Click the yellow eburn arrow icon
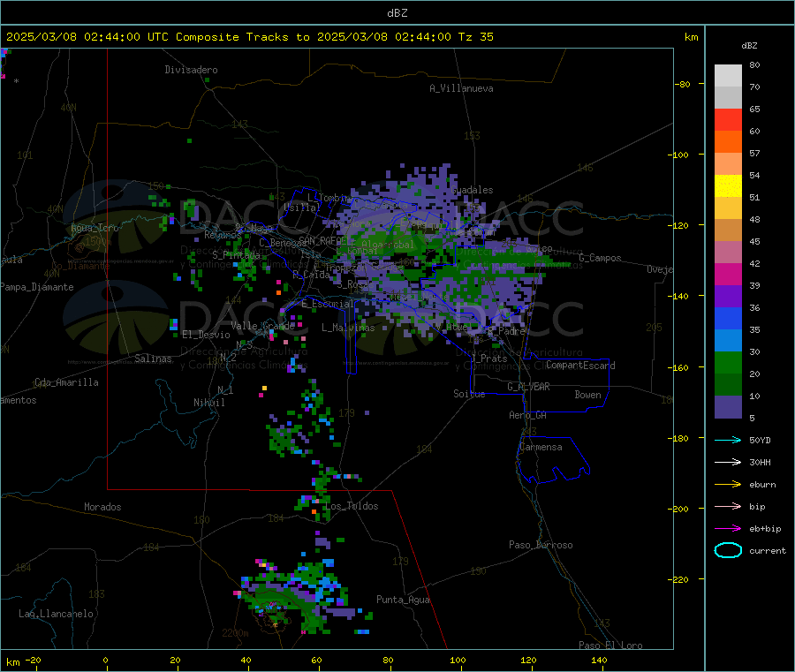795x672 pixels. [x=728, y=485]
